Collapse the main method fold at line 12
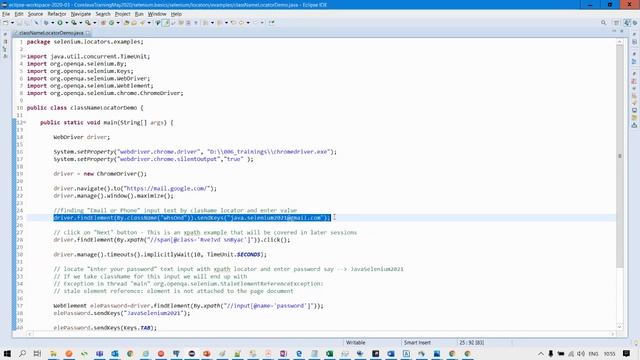 coord(24,122)
